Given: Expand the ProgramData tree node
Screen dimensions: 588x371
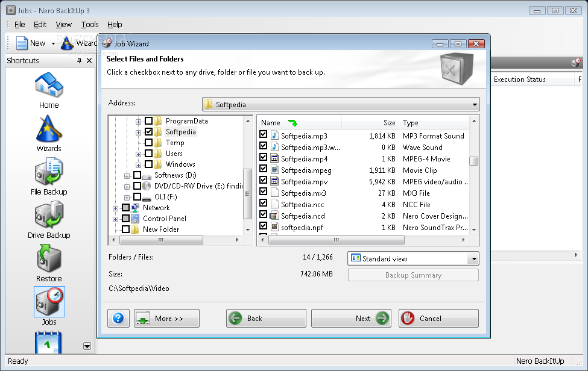Looking at the screenshot, I should (138, 122).
